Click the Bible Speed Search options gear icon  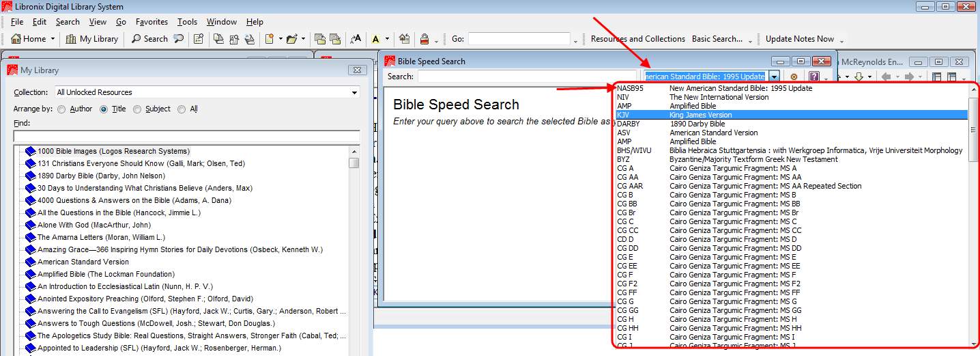[x=794, y=77]
